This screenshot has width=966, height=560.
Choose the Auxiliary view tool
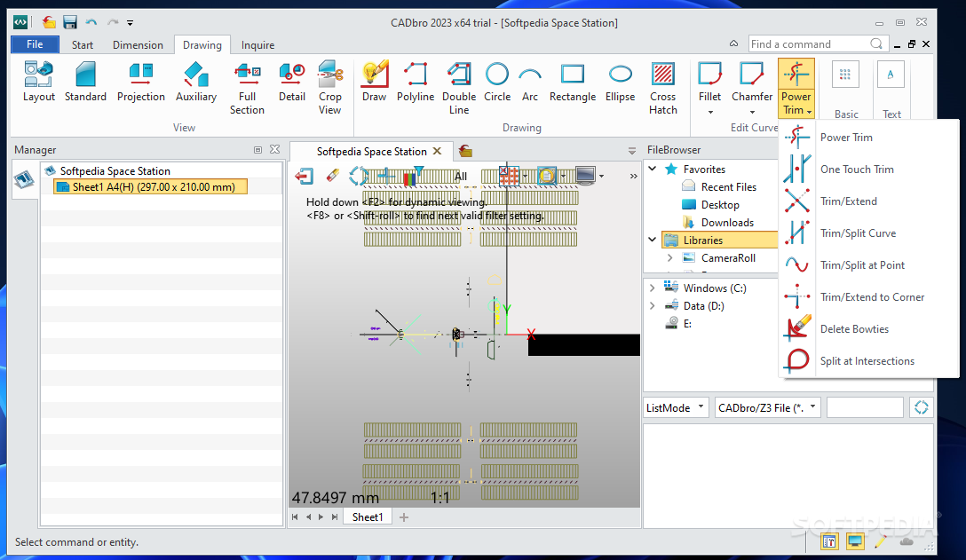(196, 82)
